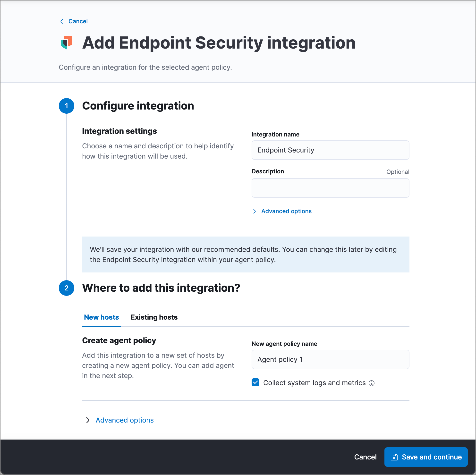Click the Cancel button in bottom bar
The width and height of the screenshot is (476, 475).
[x=365, y=457]
